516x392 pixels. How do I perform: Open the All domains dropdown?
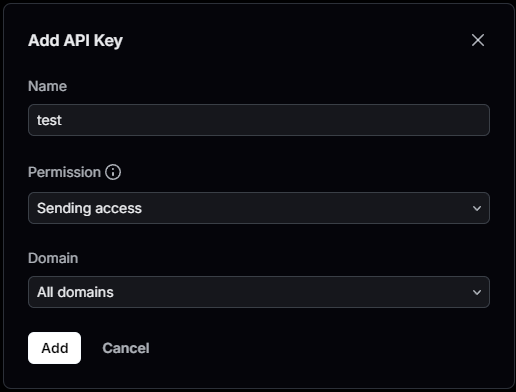click(x=259, y=292)
